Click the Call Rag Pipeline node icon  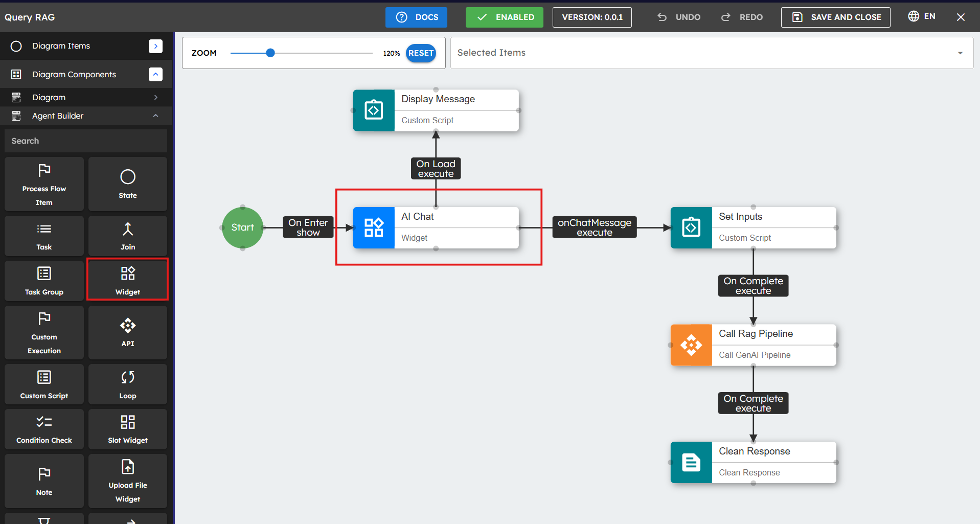click(691, 345)
